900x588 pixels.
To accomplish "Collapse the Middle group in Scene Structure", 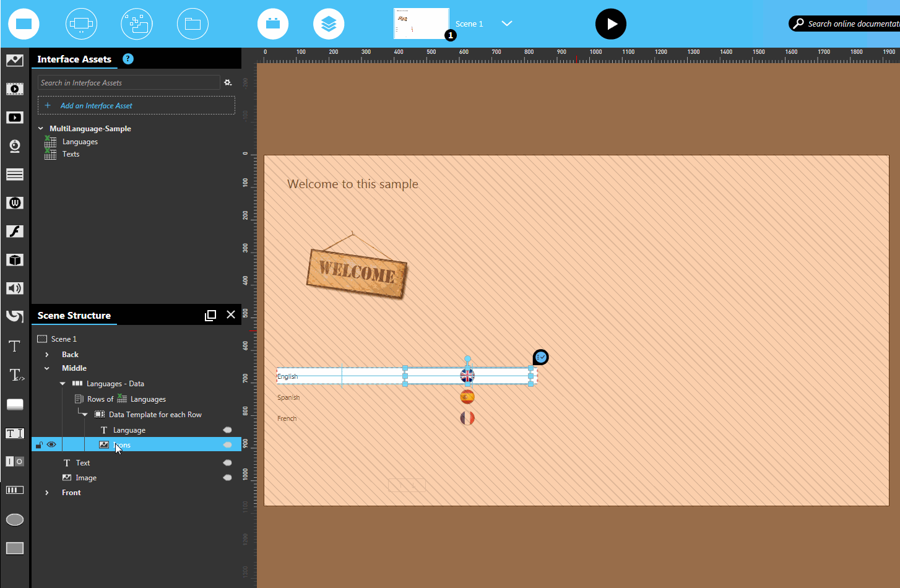I will coord(47,368).
